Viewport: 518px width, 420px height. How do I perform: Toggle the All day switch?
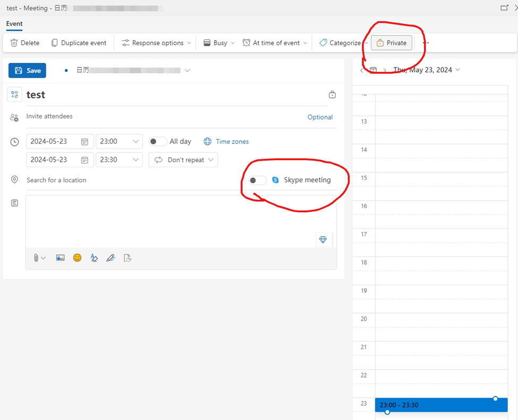pos(158,141)
